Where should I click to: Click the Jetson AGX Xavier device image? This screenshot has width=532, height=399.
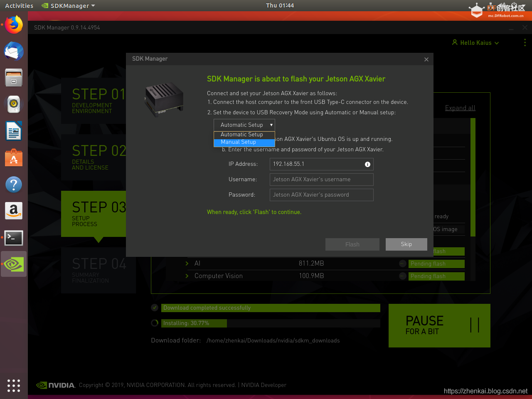(x=164, y=99)
